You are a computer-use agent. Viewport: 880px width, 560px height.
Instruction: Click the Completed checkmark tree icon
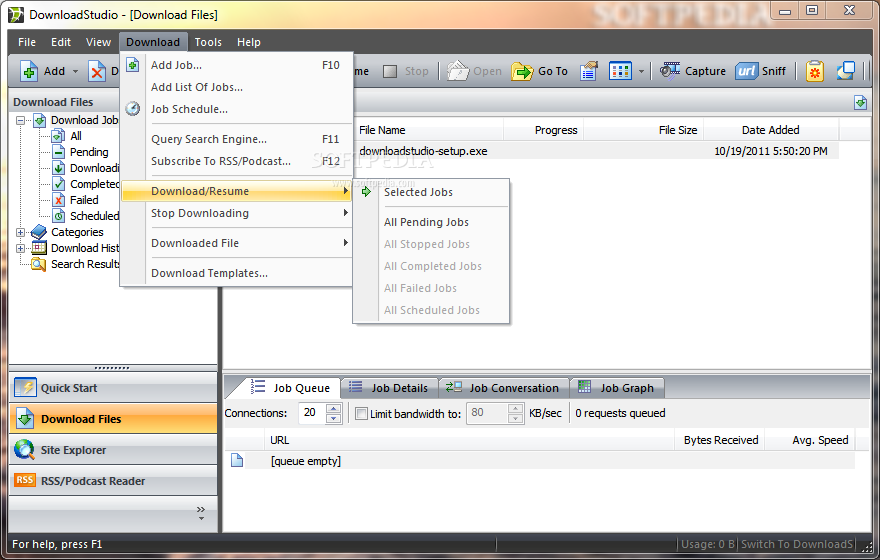click(58, 184)
